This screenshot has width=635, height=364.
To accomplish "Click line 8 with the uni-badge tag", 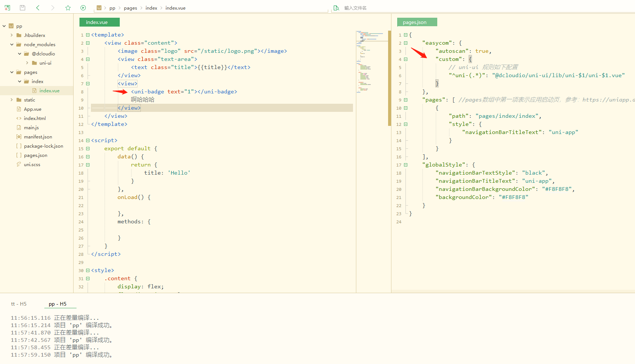I will tap(184, 92).
